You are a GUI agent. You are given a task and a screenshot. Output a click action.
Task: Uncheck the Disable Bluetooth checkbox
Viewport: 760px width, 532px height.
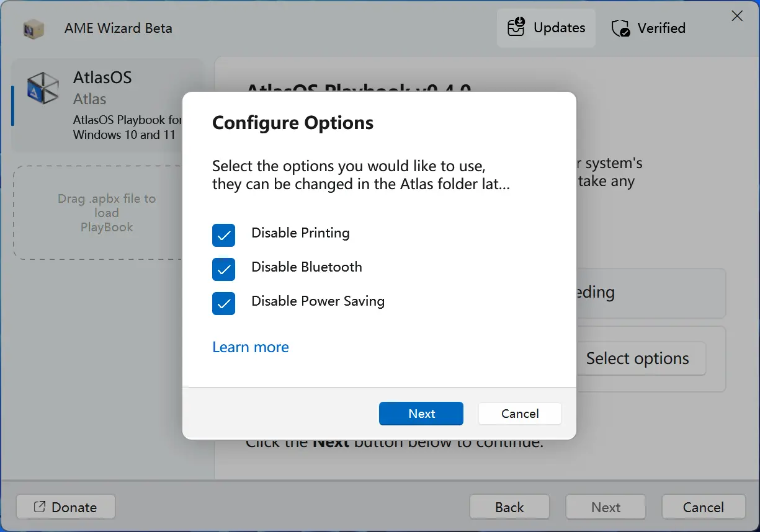pos(224,269)
